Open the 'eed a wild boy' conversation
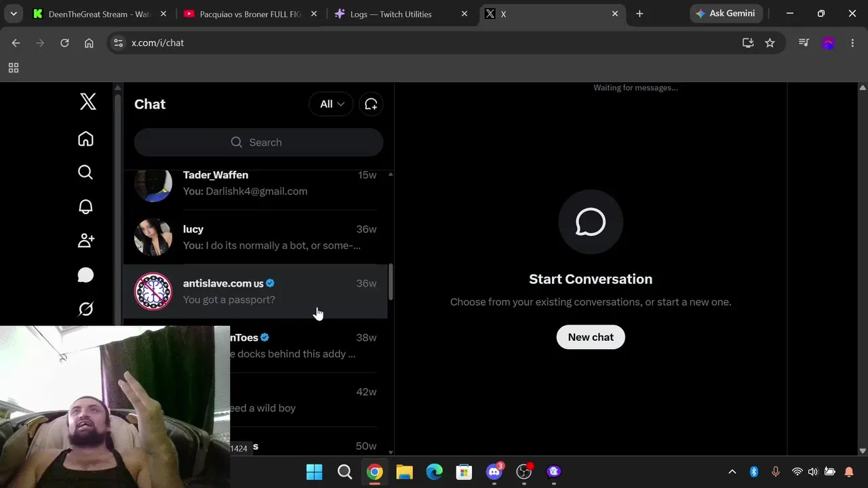Screen dimensions: 868x488 [309, 400]
